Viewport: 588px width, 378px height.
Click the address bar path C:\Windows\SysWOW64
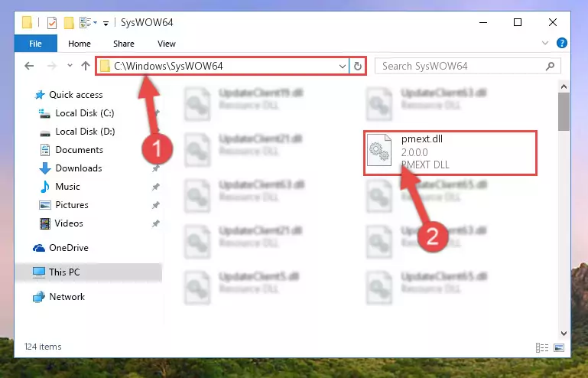[168, 66]
